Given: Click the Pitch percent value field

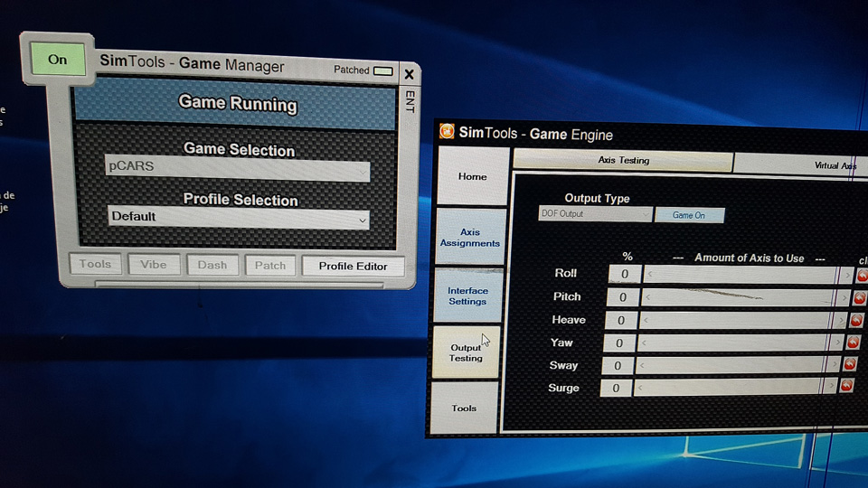Looking at the screenshot, I should [623, 296].
